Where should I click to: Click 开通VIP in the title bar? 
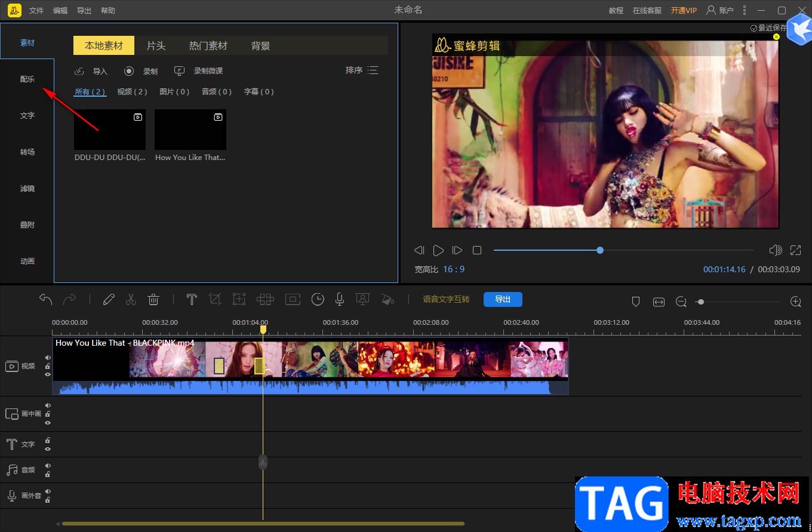coord(684,11)
